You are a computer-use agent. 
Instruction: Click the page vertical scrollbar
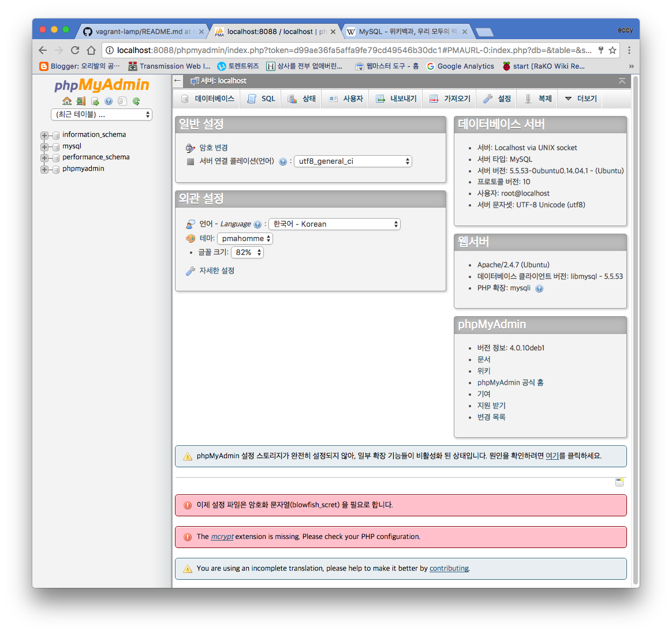tap(636, 330)
